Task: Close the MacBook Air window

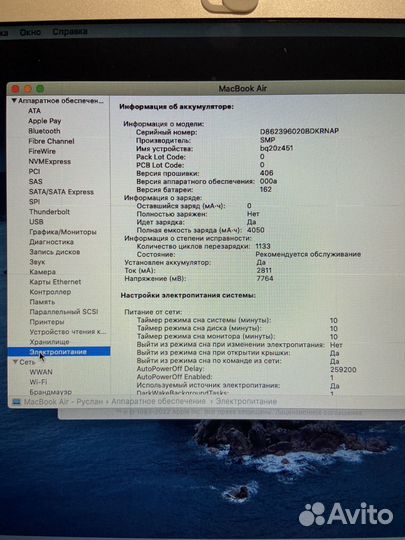Action: pyautogui.click(x=15, y=89)
